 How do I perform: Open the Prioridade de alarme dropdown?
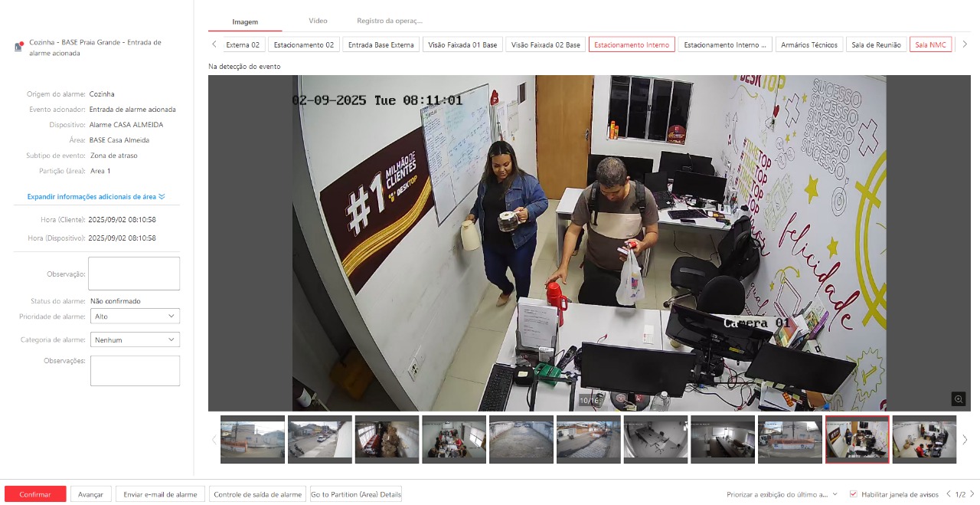click(x=135, y=316)
